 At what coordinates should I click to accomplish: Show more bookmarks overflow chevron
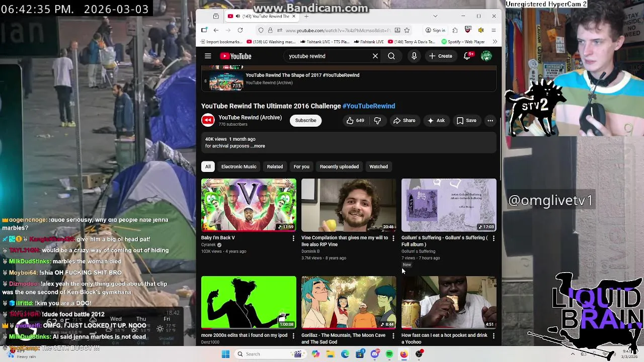point(495,42)
